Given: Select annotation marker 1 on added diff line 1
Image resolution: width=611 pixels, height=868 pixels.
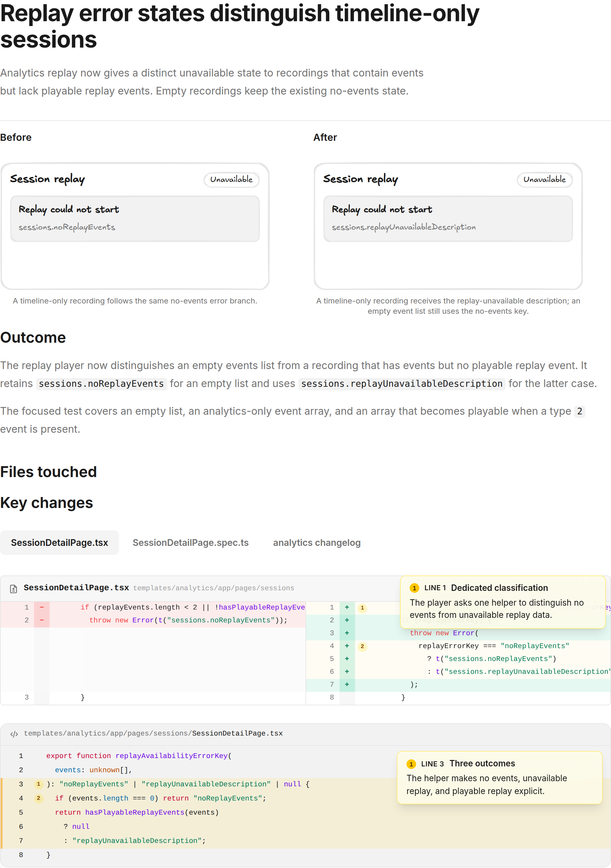Looking at the screenshot, I should coord(362,608).
